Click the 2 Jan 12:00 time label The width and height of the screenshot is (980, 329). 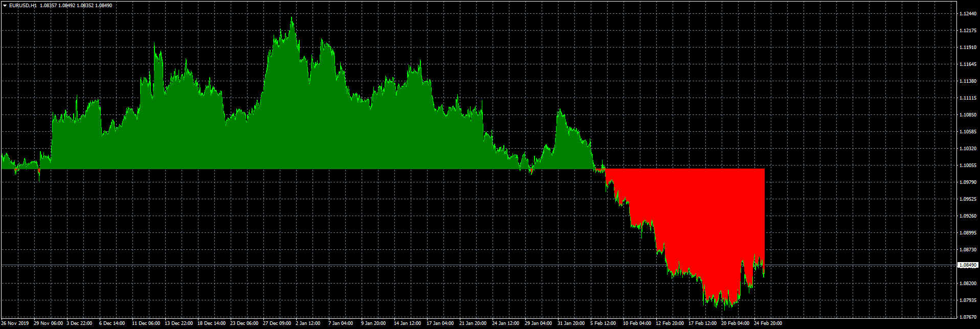tap(308, 323)
